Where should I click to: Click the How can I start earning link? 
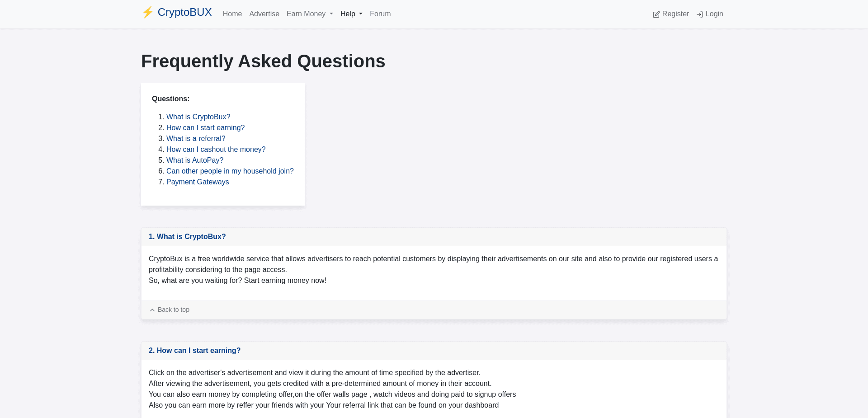205,127
